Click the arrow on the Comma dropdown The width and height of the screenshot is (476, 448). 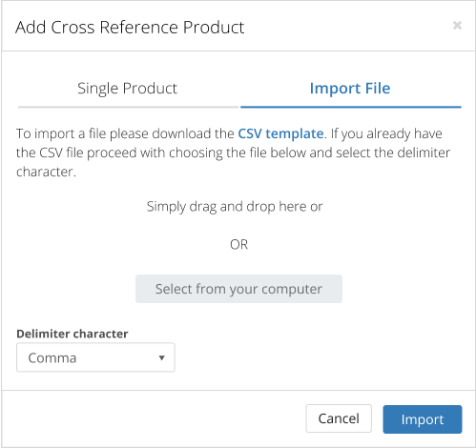point(161,358)
